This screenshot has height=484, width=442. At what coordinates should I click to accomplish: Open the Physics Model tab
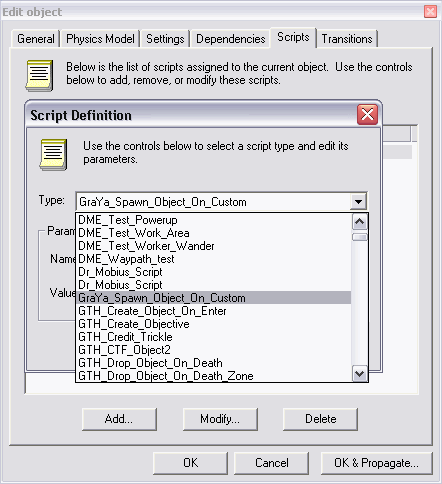100,39
